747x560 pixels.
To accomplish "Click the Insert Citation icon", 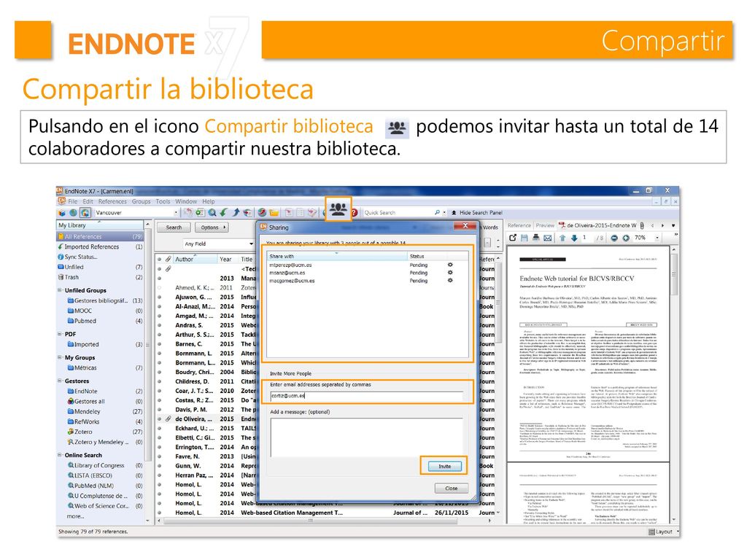I will (289, 213).
